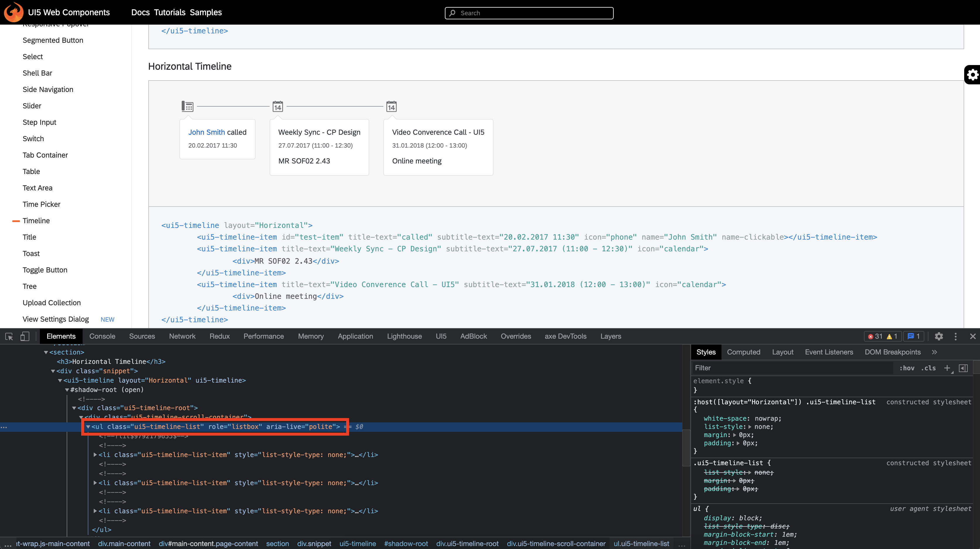Screen dimensions: 980x549
Task: Open the sample page settings gear on right edge
Action: 972,74
